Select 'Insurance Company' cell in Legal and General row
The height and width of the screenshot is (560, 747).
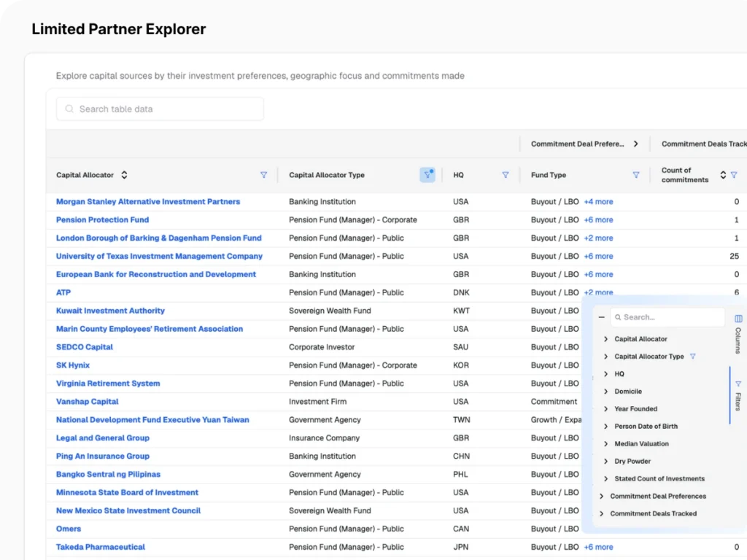pyautogui.click(x=324, y=437)
